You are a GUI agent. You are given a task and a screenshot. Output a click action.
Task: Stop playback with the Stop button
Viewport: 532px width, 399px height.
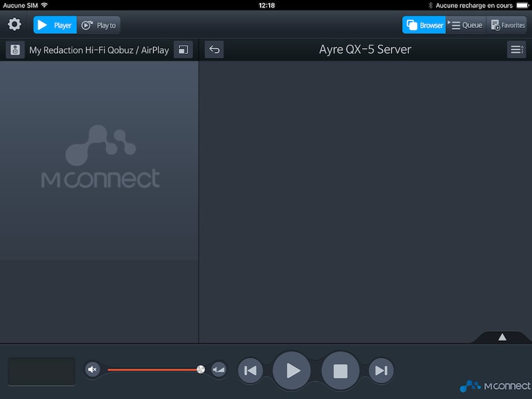[340, 371]
